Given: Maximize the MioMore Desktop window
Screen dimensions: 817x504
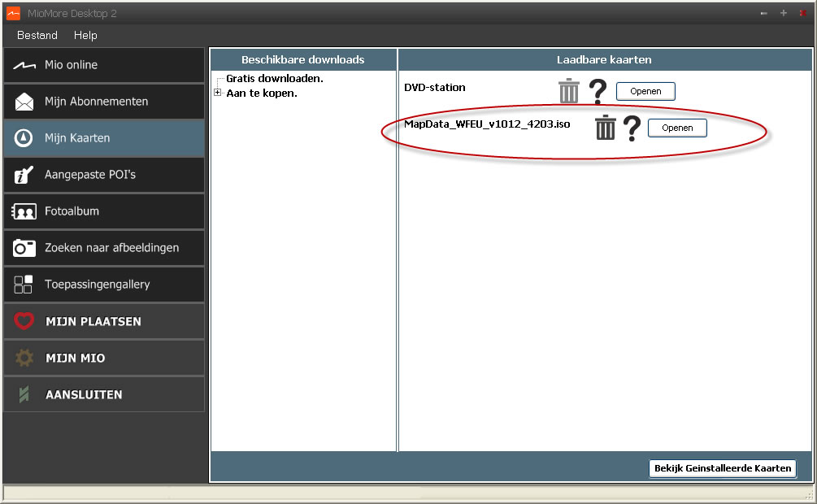Looking at the screenshot, I should 783,13.
